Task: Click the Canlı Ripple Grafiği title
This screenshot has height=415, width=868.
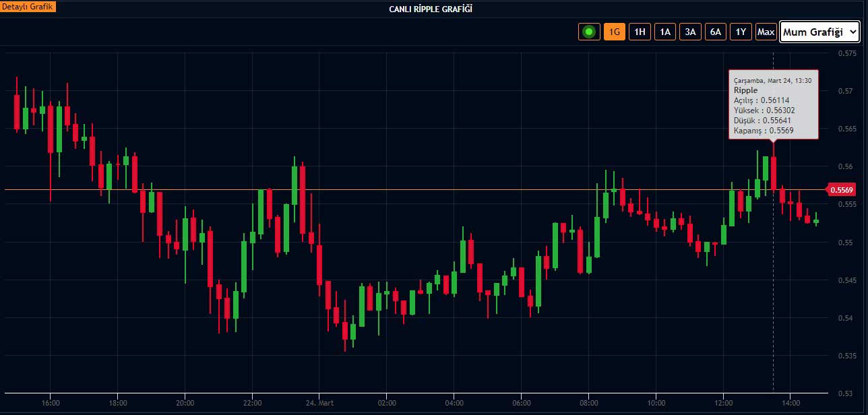Action: [x=431, y=9]
